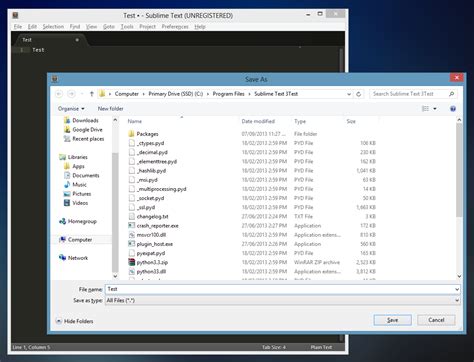Screen dimensions: 474x362
Task: Open the Help question mark icon
Action: pos(453,109)
